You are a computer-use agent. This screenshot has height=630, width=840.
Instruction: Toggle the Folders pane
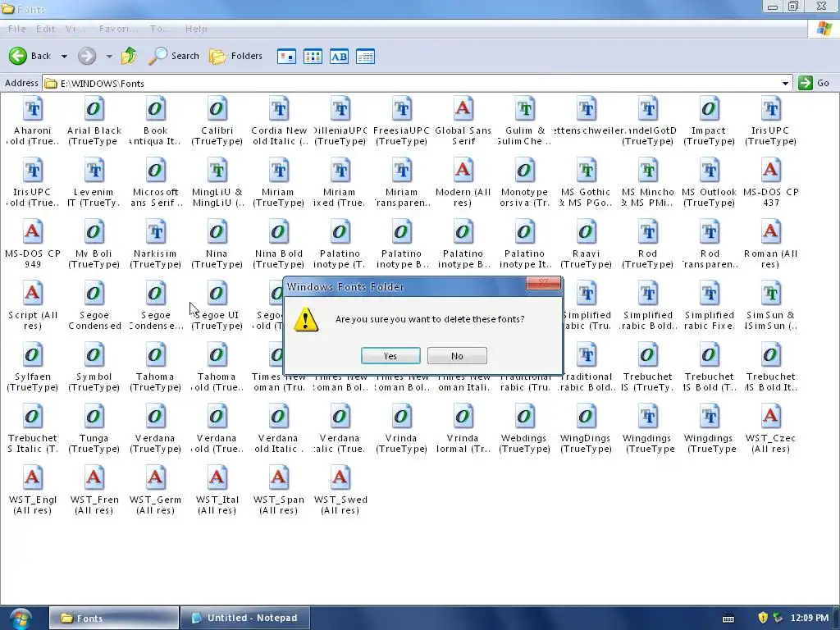235,56
